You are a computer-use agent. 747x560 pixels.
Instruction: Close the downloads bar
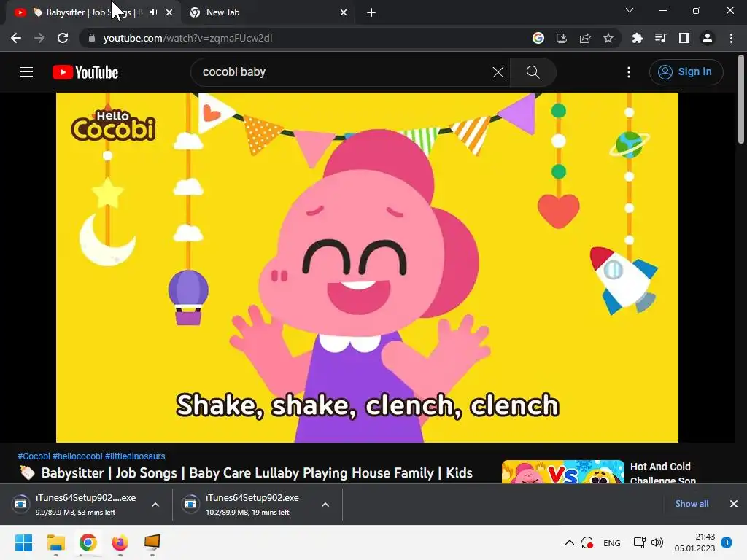734,504
